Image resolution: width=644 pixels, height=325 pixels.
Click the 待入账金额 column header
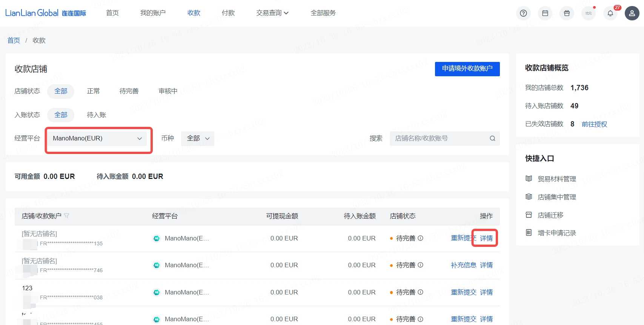pos(360,216)
